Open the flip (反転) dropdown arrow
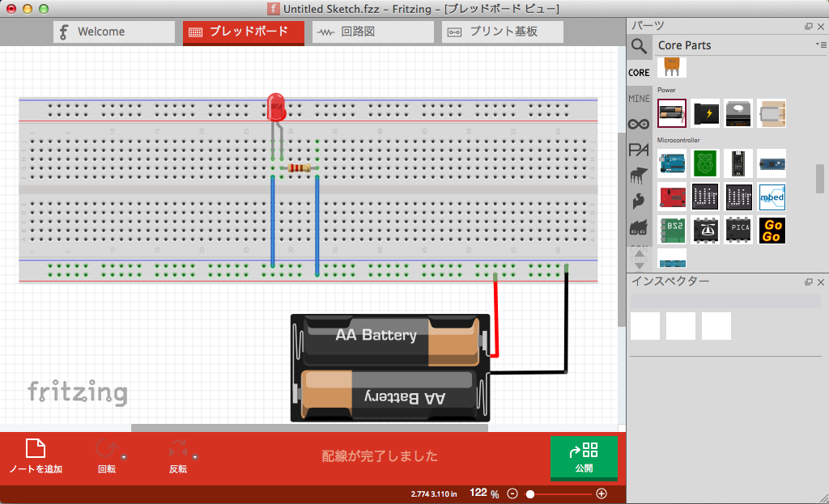Image resolution: width=829 pixels, height=504 pixels. point(195,458)
